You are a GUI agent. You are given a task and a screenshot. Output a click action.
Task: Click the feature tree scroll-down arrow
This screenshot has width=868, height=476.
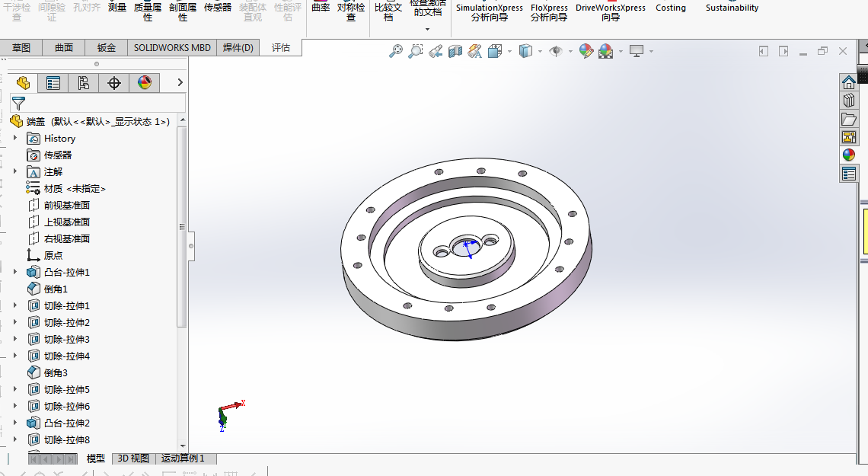183,446
